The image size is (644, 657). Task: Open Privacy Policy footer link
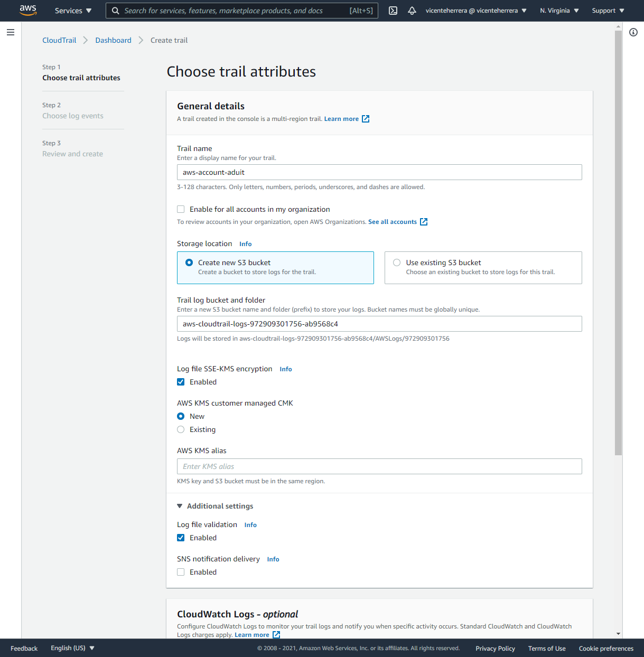(495, 648)
